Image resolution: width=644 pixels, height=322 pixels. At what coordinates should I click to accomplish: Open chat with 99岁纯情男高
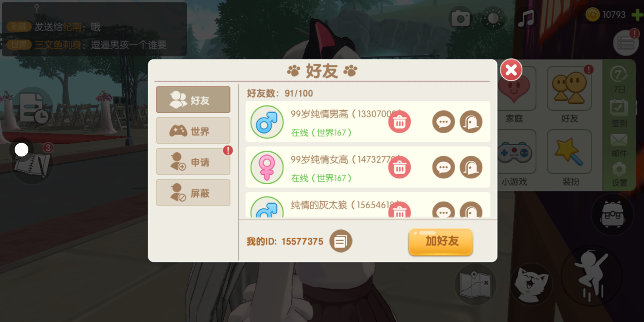443,122
